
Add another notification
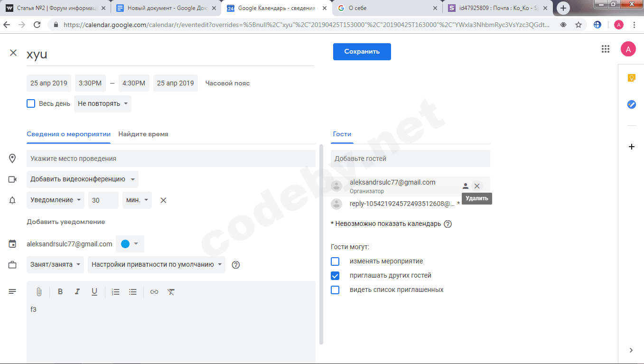pyautogui.click(x=66, y=222)
